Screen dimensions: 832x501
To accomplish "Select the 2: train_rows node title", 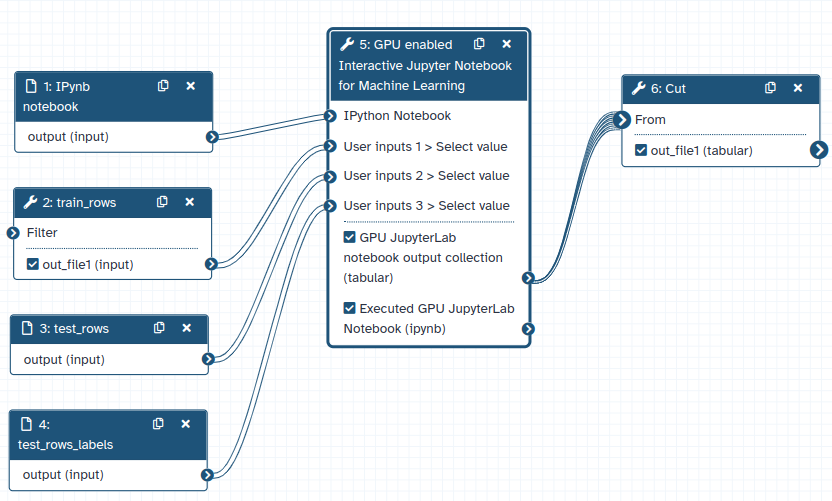I will point(80,202).
